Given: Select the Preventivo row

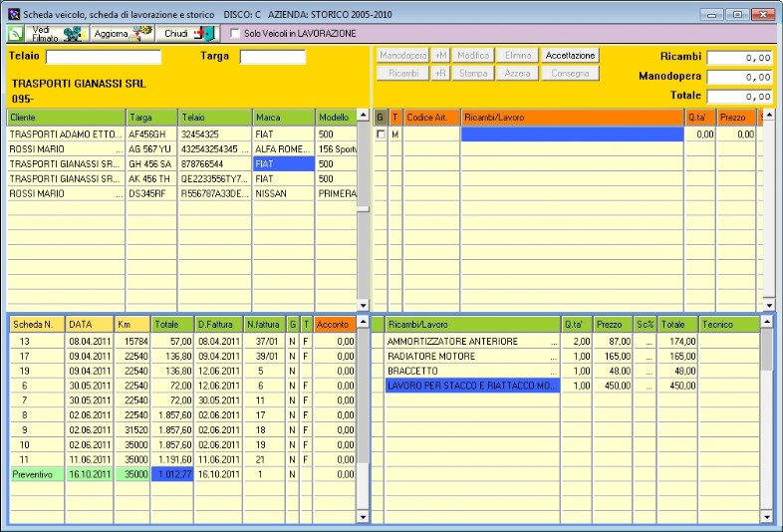Looking at the screenshot, I should (182, 474).
